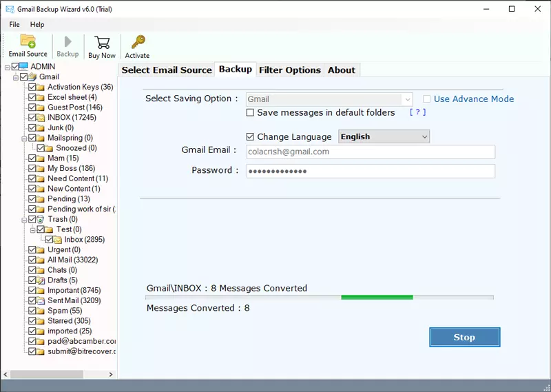This screenshot has width=551, height=392.
Task: Click the Sent Mail (3209) folder icon
Action: (x=41, y=300)
